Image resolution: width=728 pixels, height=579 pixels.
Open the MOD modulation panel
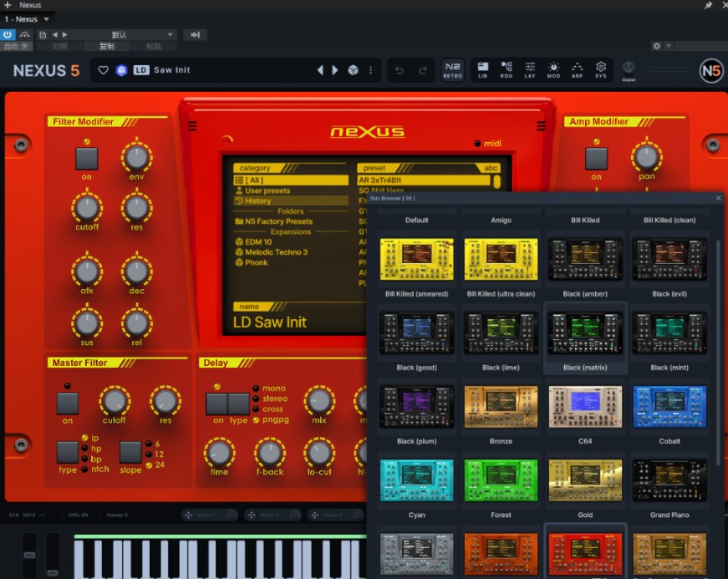point(553,70)
